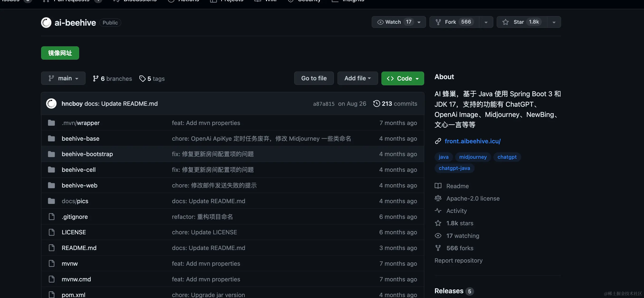Click the green 镜像网址 button
Viewport: 644px width, 298px height.
[60, 53]
